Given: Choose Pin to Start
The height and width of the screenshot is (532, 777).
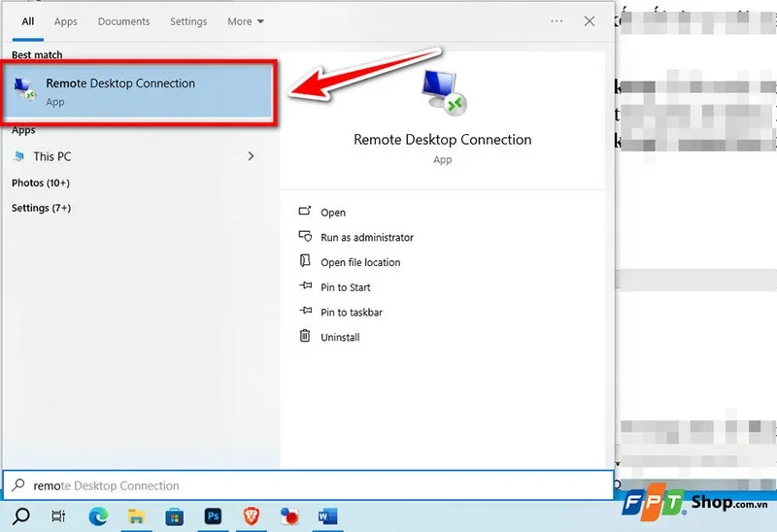Looking at the screenshot, I should click(346, 287).
